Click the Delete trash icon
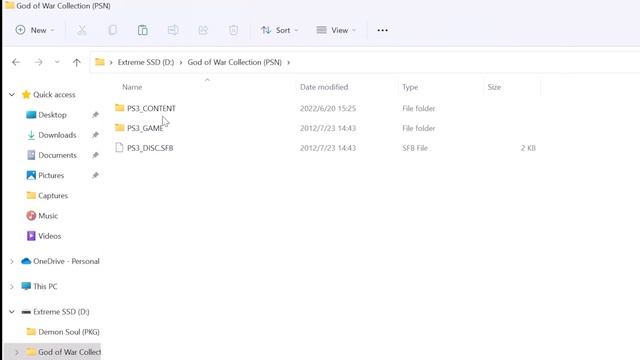Viewport: 640px width, 360px height. [x=233, y=30]
